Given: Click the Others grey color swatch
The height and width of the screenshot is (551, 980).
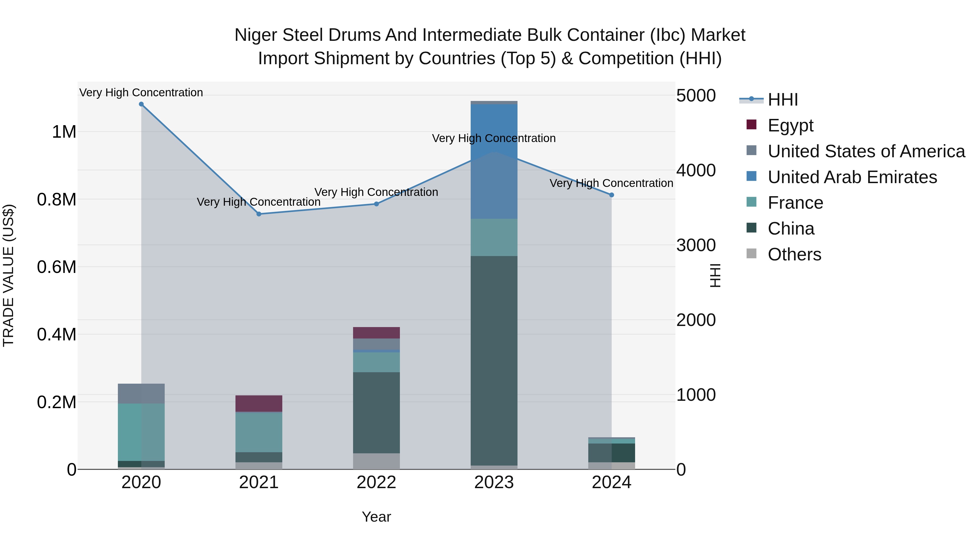Looking at the screenshot, I should coord(751,253).
